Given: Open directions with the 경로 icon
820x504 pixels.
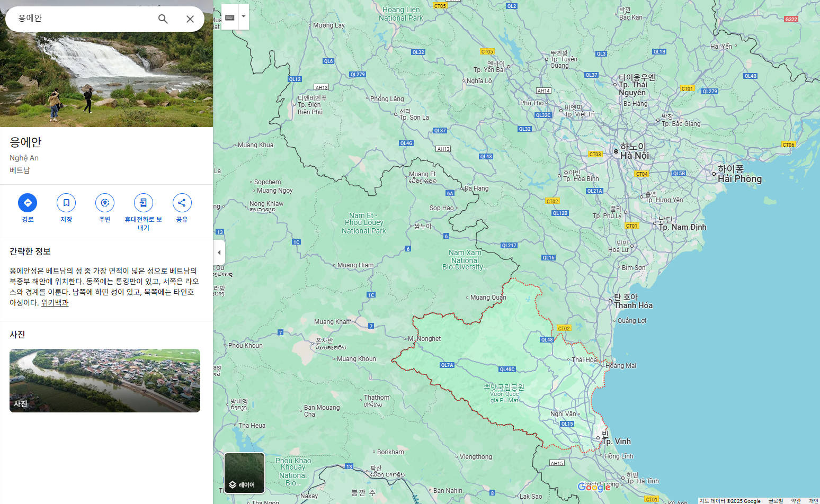Looking at the screenshot, I should tap(28, 203).
